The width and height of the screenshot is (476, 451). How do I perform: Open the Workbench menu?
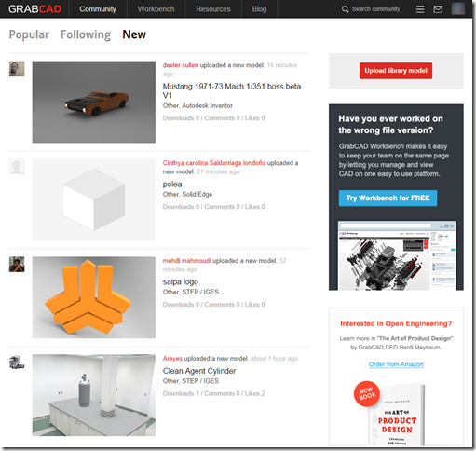coord(156,9)
